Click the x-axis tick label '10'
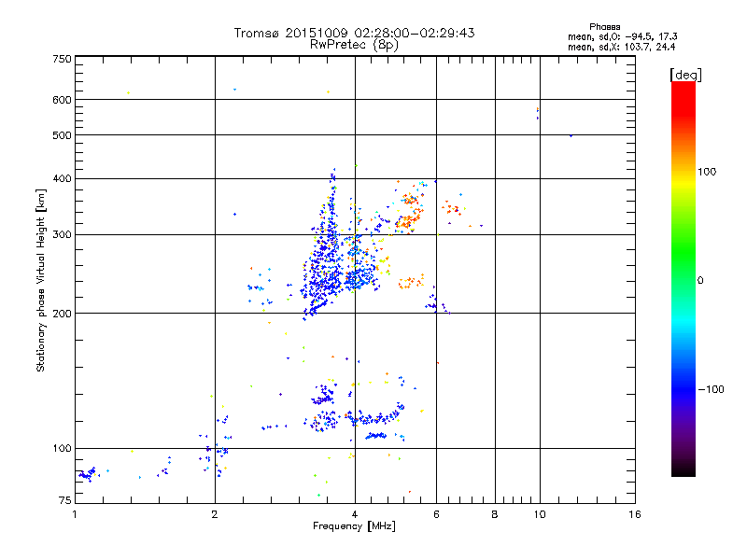Viewport: 747px width, 560px height. coord(540,514)
